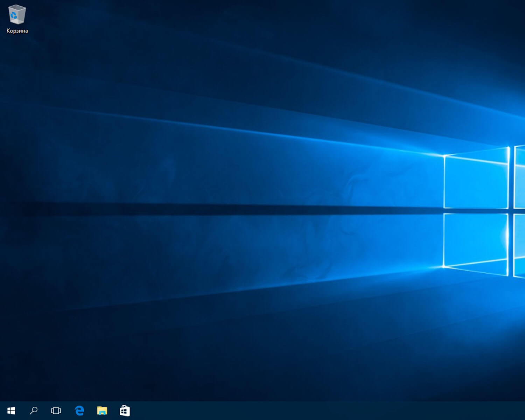Launch Microsoft Edge from the taskbar

coord(79,410)
